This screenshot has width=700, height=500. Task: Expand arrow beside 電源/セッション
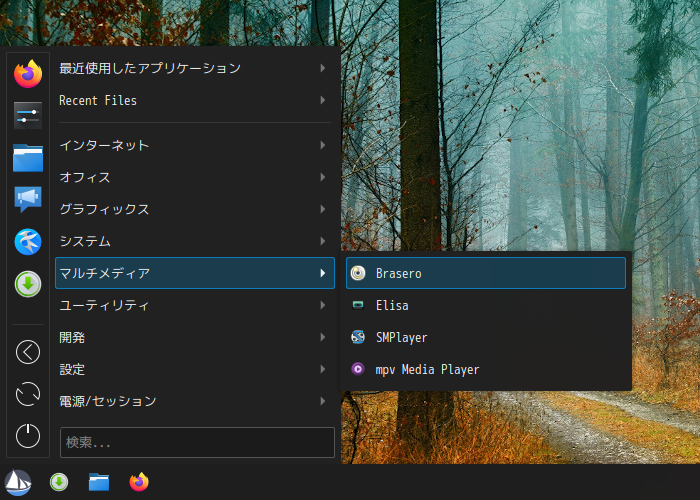point(322,401)
